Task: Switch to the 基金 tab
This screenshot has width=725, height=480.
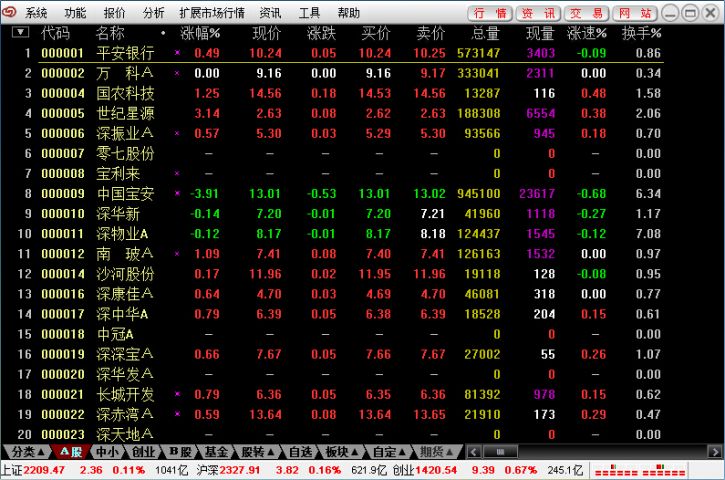Action: [x=217, y=451]
